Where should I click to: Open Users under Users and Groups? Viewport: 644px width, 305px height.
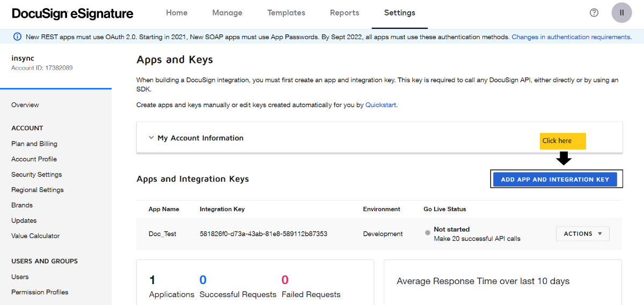20,277
